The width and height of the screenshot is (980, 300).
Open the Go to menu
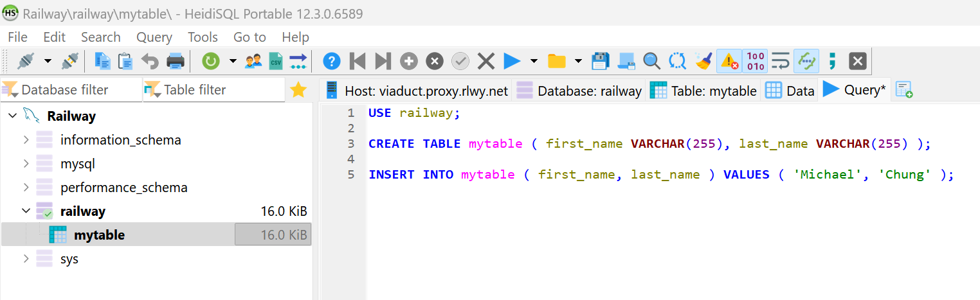pos(250,37)
